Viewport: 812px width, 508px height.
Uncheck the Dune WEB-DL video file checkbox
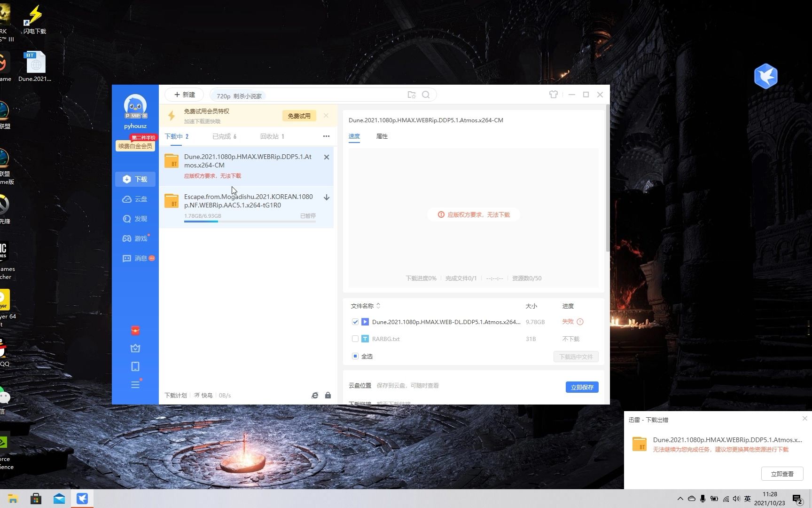355,322
